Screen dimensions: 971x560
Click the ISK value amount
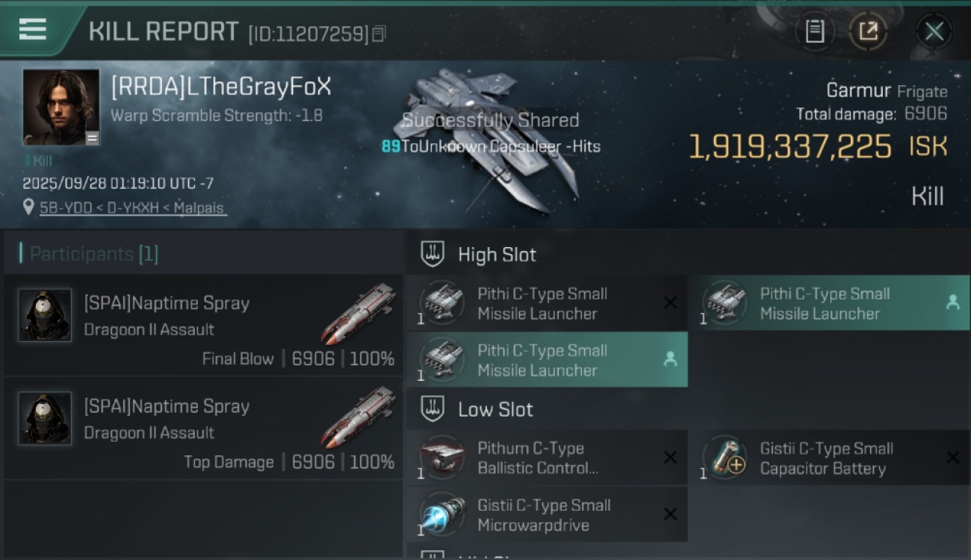[790, 147]
